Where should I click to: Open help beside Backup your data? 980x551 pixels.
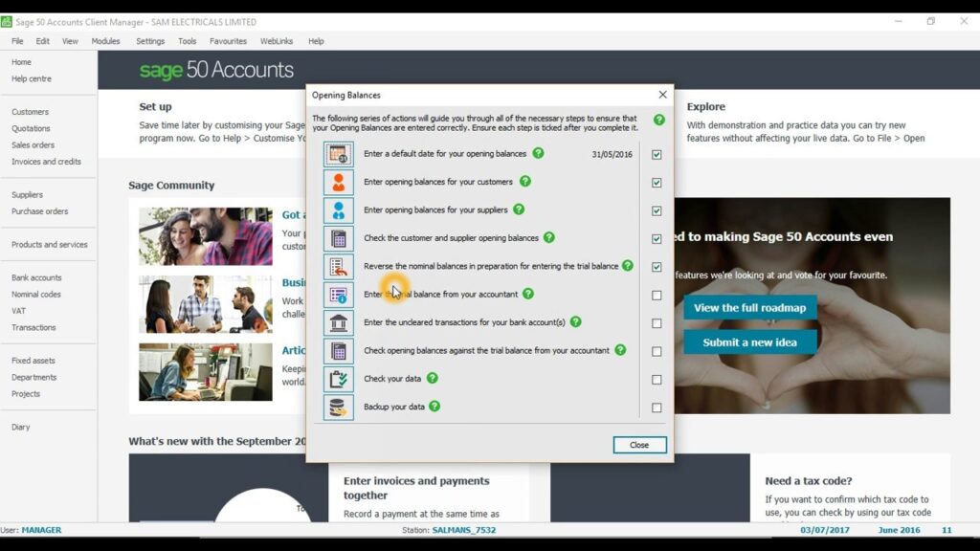[x=434, y=406]
